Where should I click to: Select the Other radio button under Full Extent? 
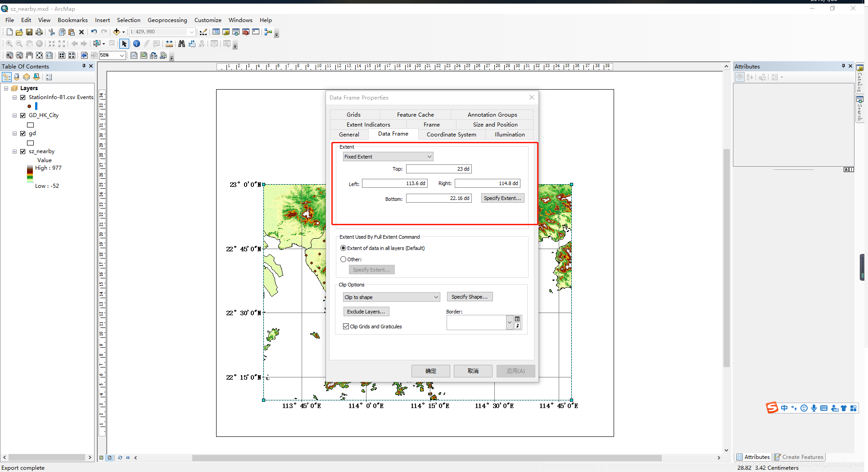[x=343, y=259]
